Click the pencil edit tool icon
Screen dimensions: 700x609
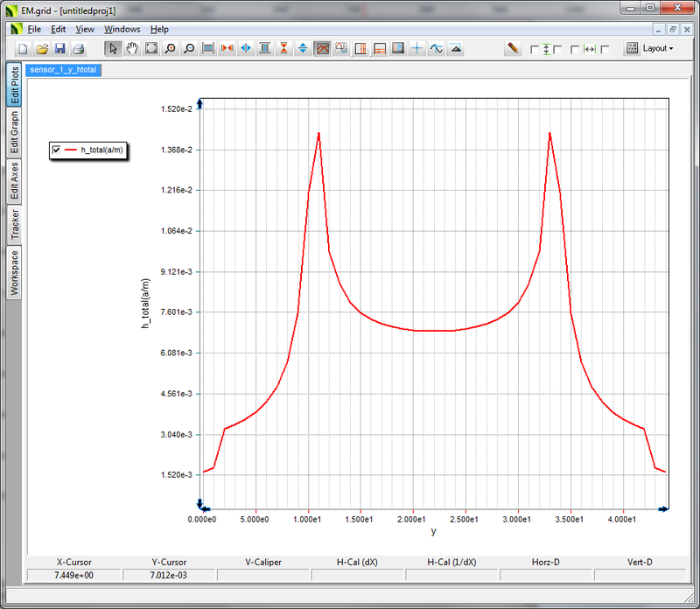(513, 49)
